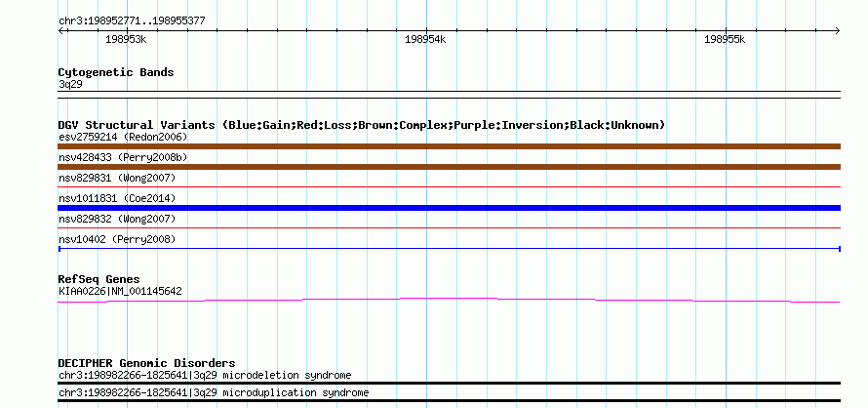Open variant esv2759214 (Redon2006) label
Image resolution: width=868 pixels, height=408 pixels.
(x=123, y=137)
